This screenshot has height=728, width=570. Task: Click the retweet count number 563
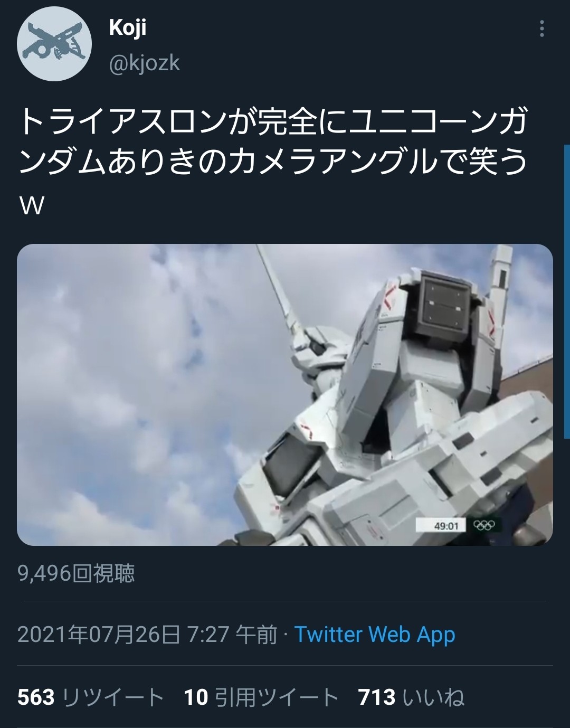[36, 697]
